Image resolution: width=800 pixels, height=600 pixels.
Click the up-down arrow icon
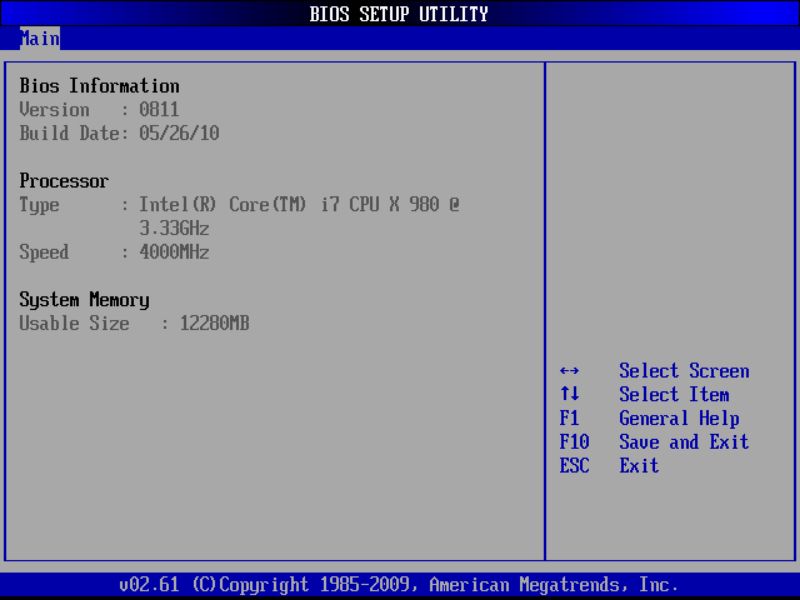(572, 394)
